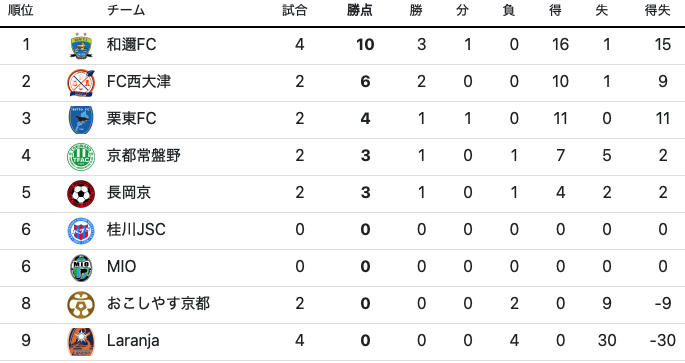Click the 和邇FC team crest icon
The height and width of the screenshot is (363, 685).
click(81, 45)
